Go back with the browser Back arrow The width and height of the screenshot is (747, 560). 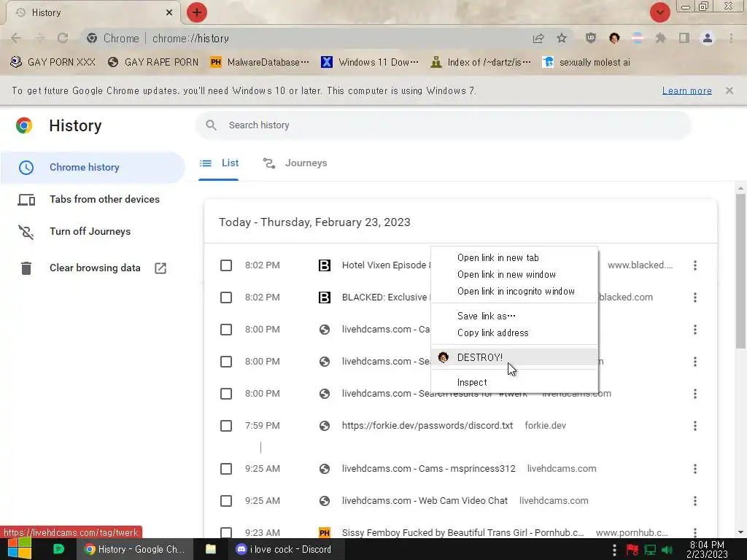16,38
